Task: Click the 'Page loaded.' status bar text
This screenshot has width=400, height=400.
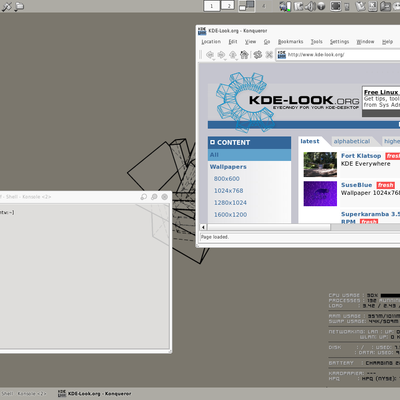Action: click(215, 237)
